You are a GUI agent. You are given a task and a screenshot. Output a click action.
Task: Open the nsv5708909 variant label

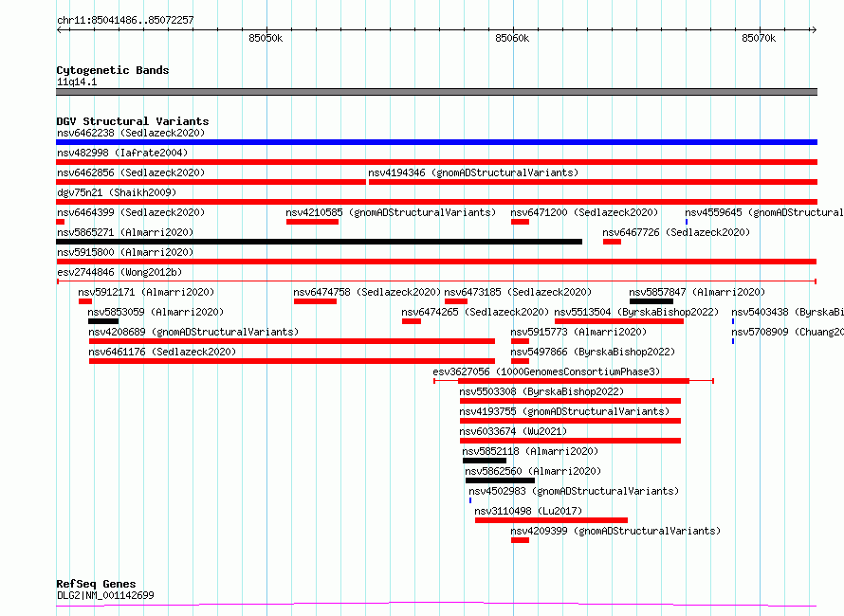(787, 332)
